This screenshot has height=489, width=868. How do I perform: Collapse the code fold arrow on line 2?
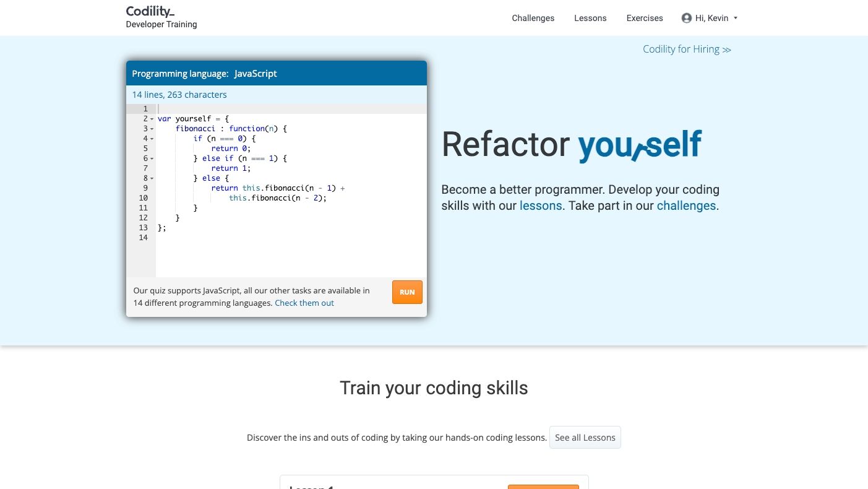click(152, 119)
